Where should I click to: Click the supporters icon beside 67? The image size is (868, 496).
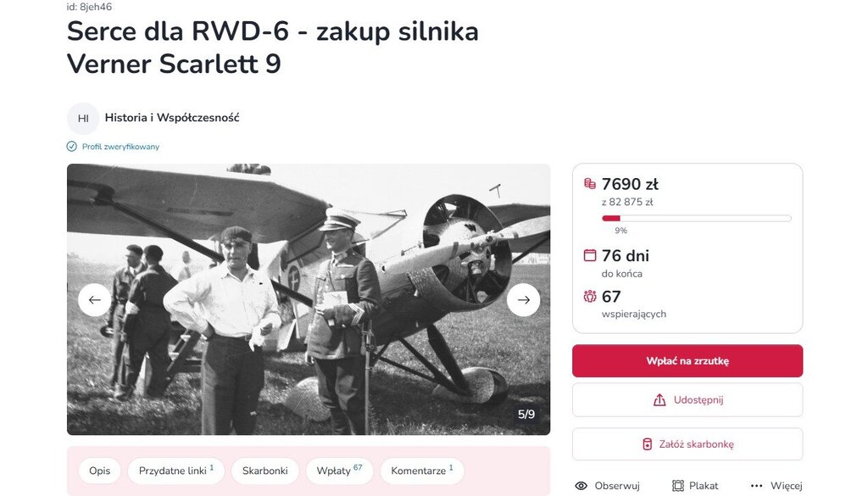(x=590, y=296)
